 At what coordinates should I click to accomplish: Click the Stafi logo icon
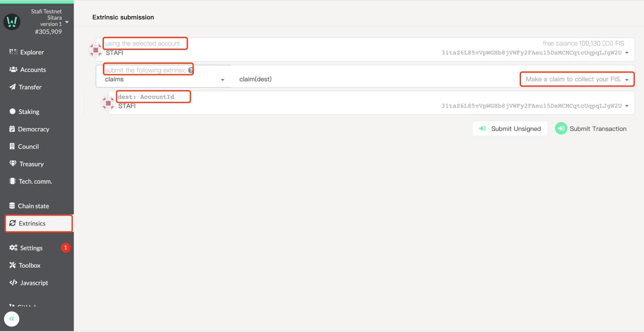(12, 21)
